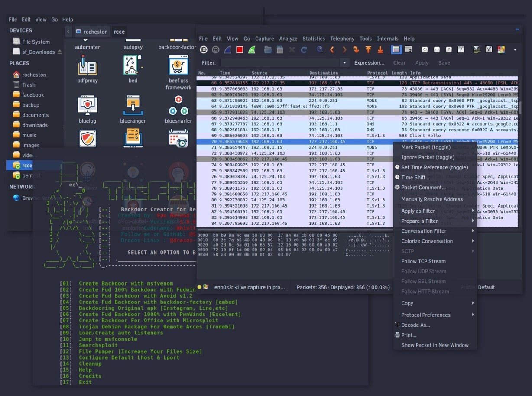Toggle auto-scroll during live capture
The height and width of the screenshot is (396, 532).
coord(409,50)
